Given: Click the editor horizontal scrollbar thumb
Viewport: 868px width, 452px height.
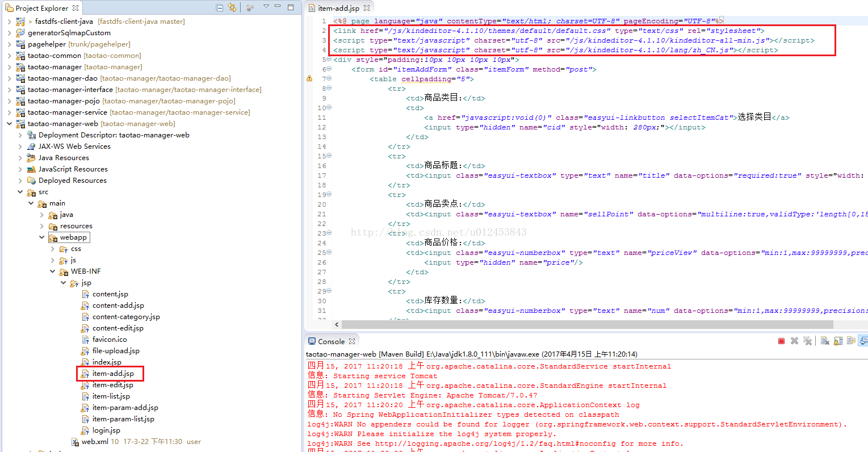Looking at the screenshot, I should click(x=588, y=324).
